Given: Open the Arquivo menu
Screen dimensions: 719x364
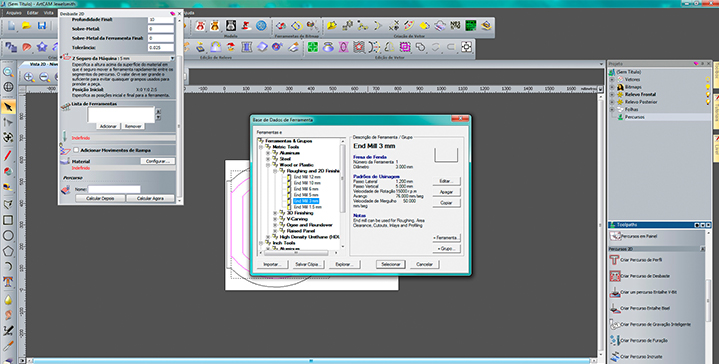Looking at the screenshot, I should (x=14, y=13).
